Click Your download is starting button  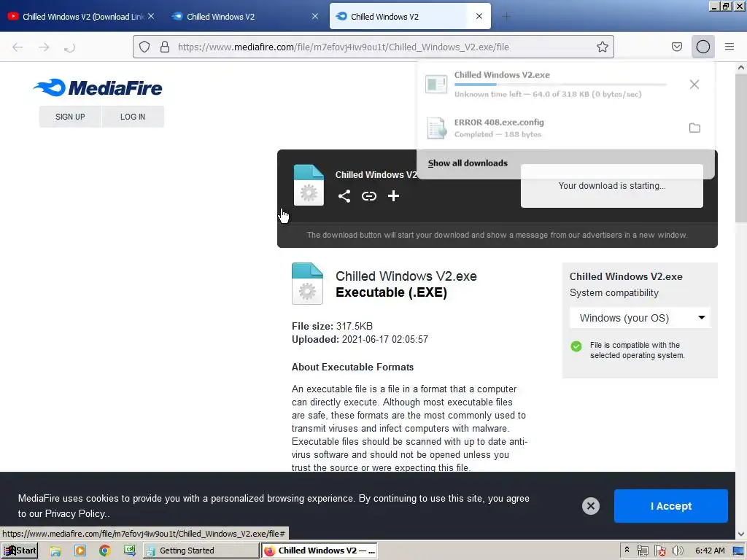point(612,186)
